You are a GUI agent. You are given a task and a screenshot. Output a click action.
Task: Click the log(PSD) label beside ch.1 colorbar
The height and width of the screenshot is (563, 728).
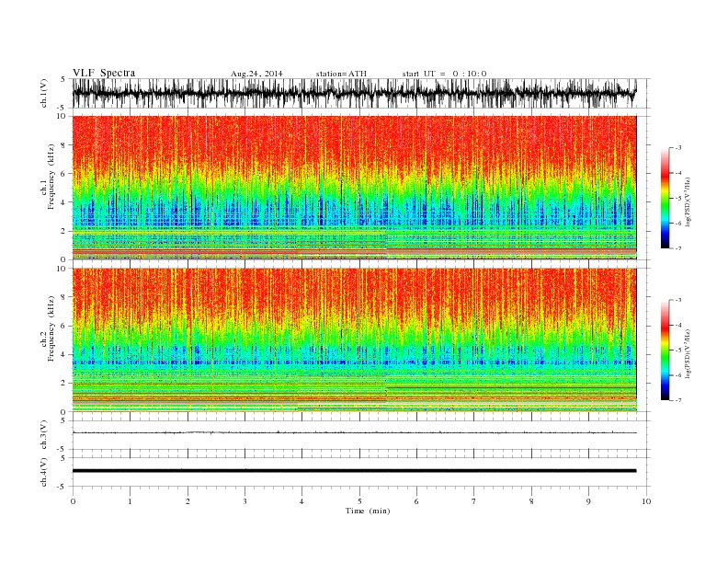689,201
